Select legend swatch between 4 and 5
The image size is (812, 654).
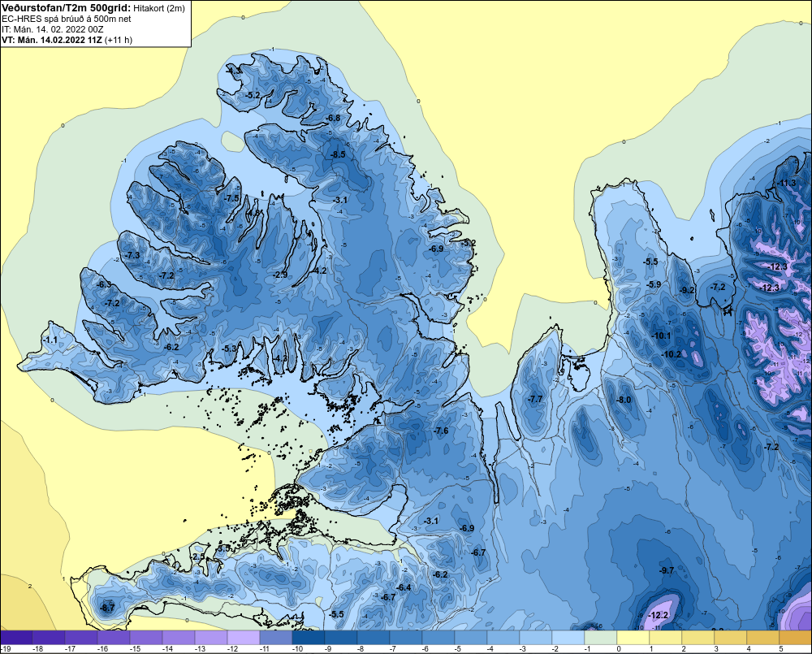(762, 638)
